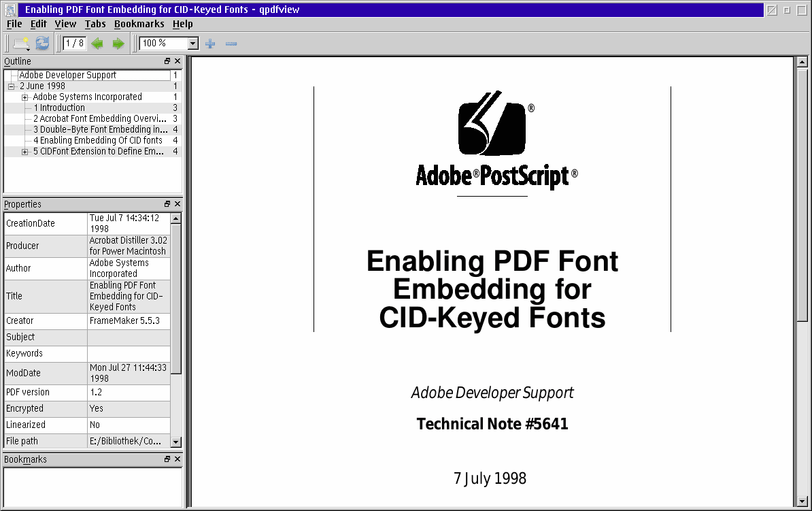812x511 pixels.
Task: Click the '7 July 1998' date on the page
Action: [x=490, y=478]
